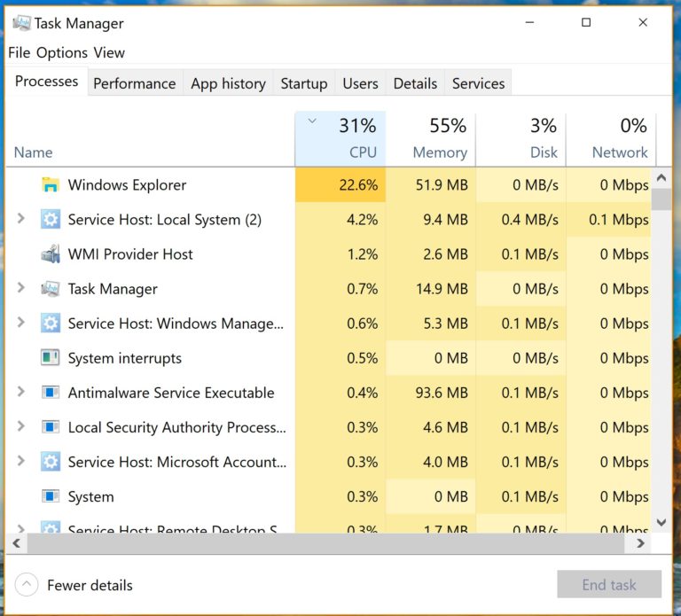681x616 pixels.
Task: Click the 0.4 MB/s disk cell
Action: coord(521,220)
